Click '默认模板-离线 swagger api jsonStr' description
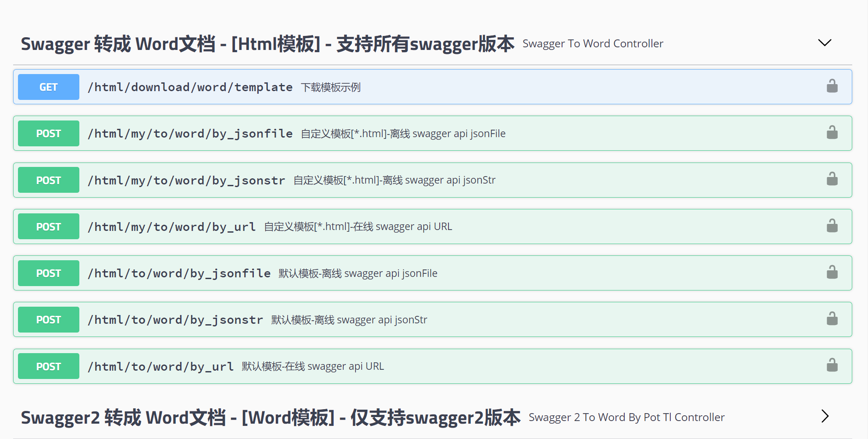Viewport: 868px width, 439px height. 349,320
